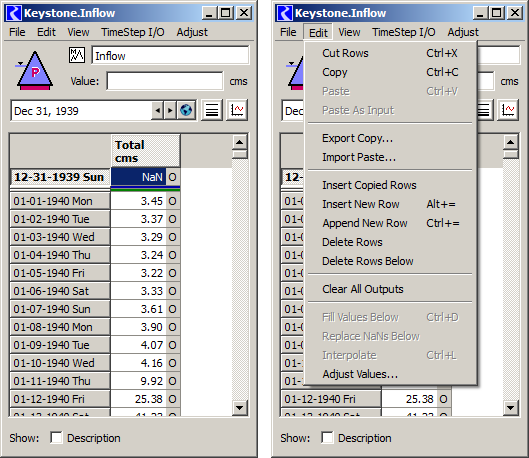Click the Value input field in left window
The height and width of the screenshot is (458, 529).
[x=165, y=81]
